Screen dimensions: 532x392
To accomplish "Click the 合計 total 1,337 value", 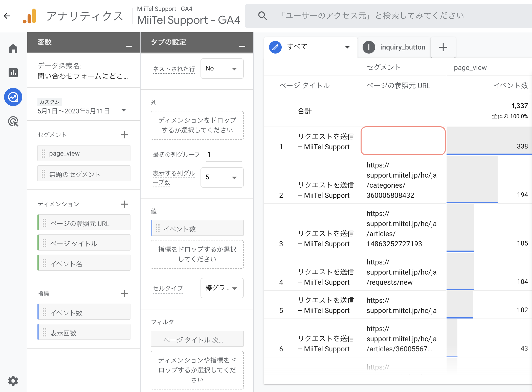I will [520, 106].
